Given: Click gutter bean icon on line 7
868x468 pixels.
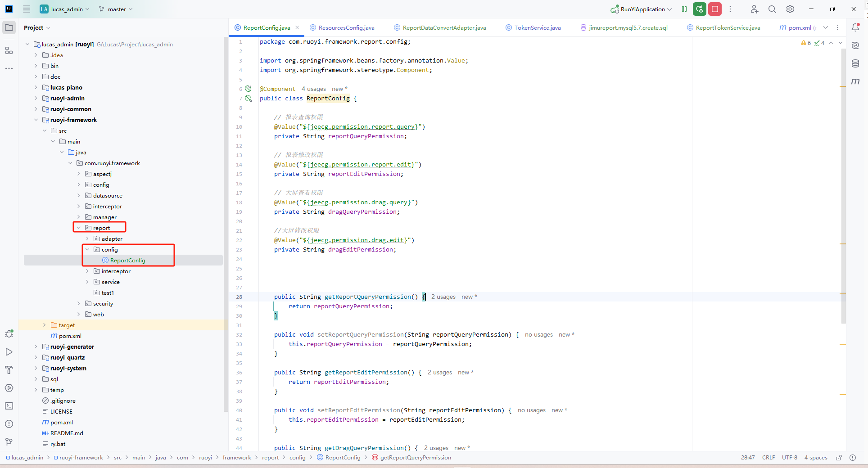Looking at the screenshot, I should [248, 98].
